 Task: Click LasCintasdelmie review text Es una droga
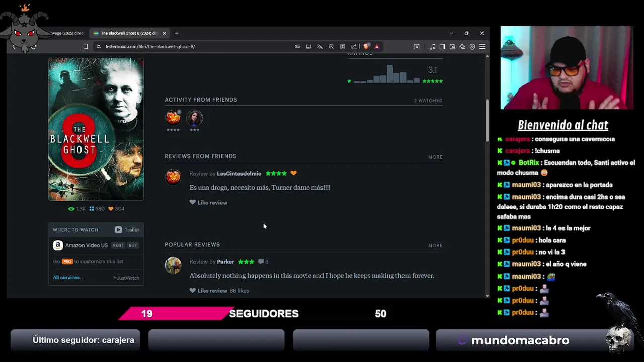coord(260,188)
